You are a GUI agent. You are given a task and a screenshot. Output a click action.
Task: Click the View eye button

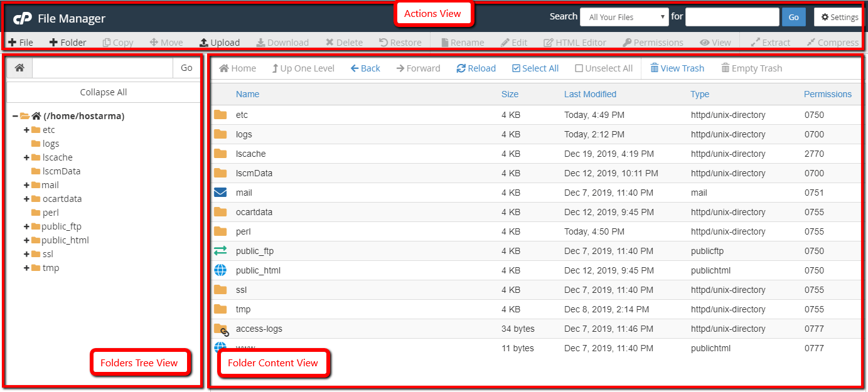715,43
